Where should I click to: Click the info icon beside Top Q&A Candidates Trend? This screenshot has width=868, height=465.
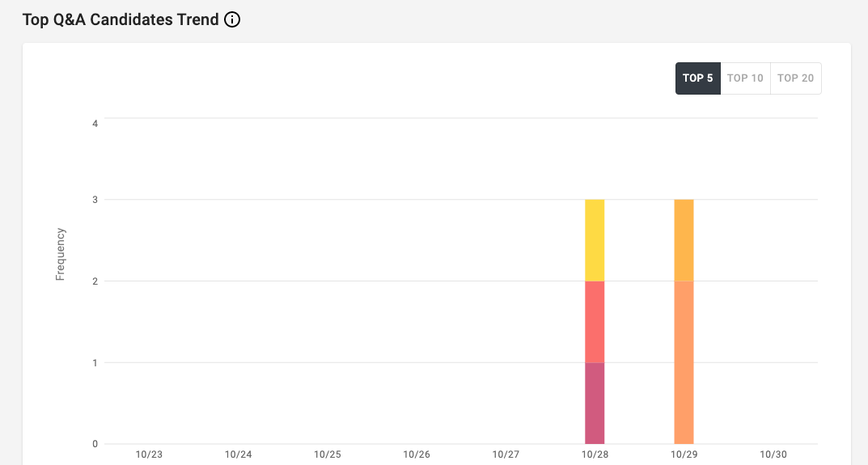tap(232, 20)
